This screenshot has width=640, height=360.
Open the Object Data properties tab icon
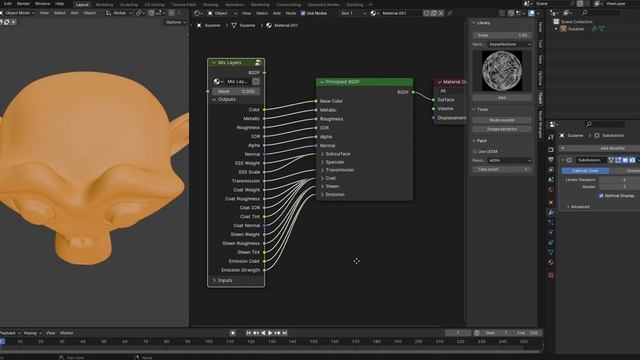click(551, 252)
